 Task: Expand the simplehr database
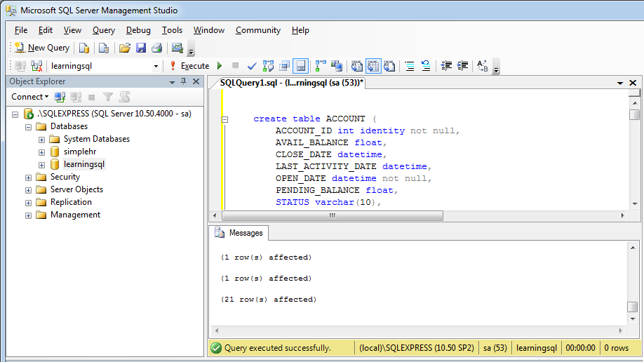[41, 152]
